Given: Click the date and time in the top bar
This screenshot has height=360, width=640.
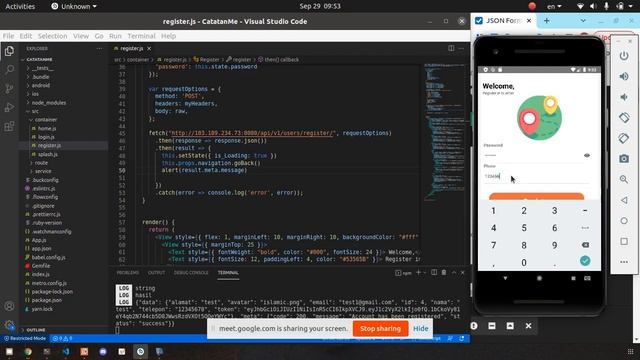Looking at the screenshot, I should 320,6.
